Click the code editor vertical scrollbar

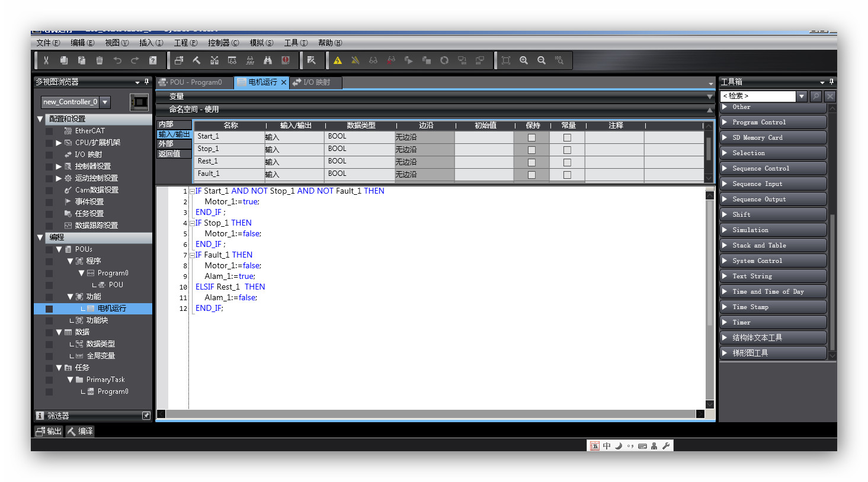[x=710, y=296]
